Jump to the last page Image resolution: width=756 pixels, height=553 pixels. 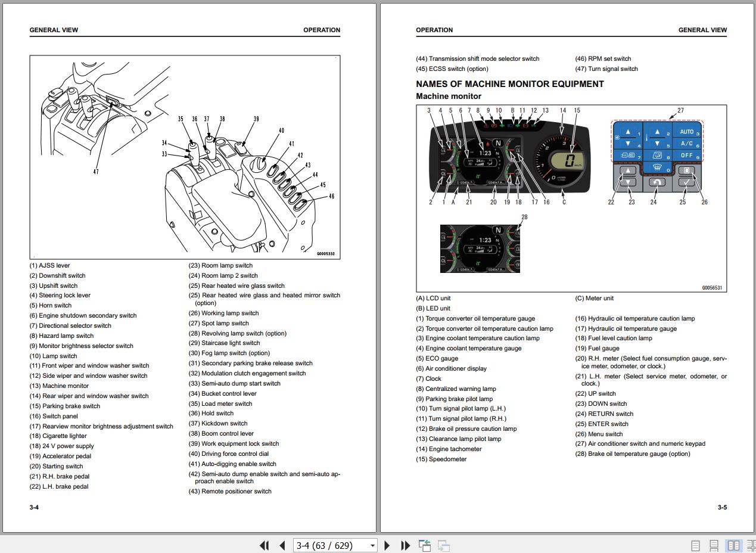coord(405,545)
